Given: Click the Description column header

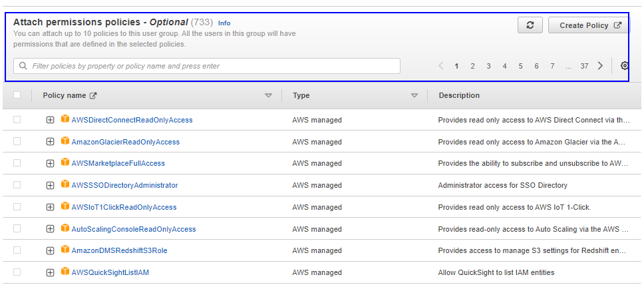Looking at the screenshot, I should point(459,95).
